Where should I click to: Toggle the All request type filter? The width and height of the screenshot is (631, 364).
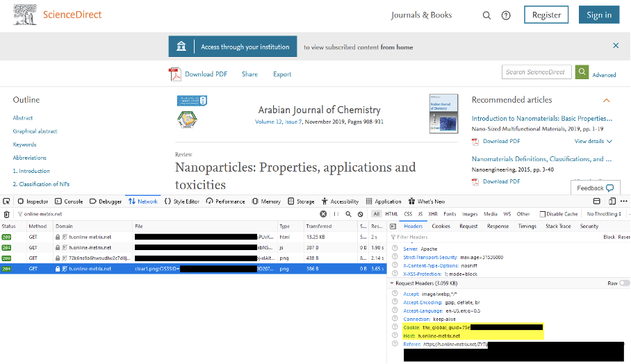coord(376,214)
